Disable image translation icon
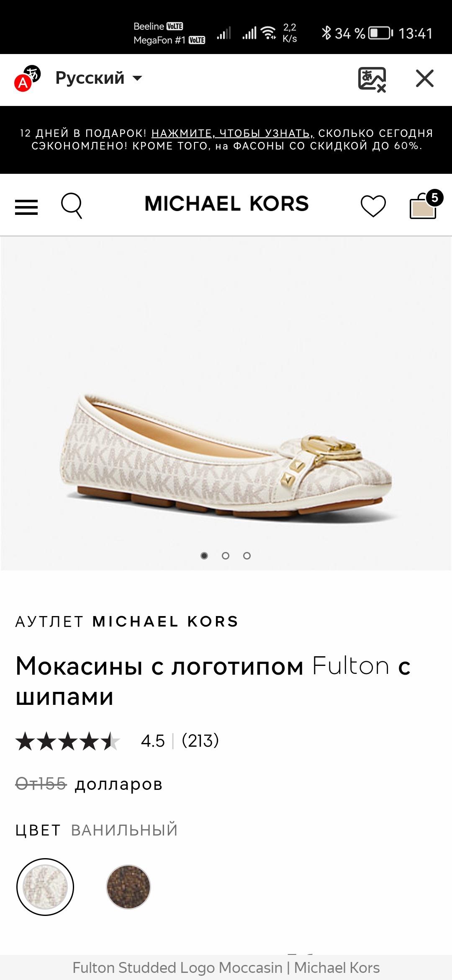Viewport: 452px width, 980px height. point(372,79)
